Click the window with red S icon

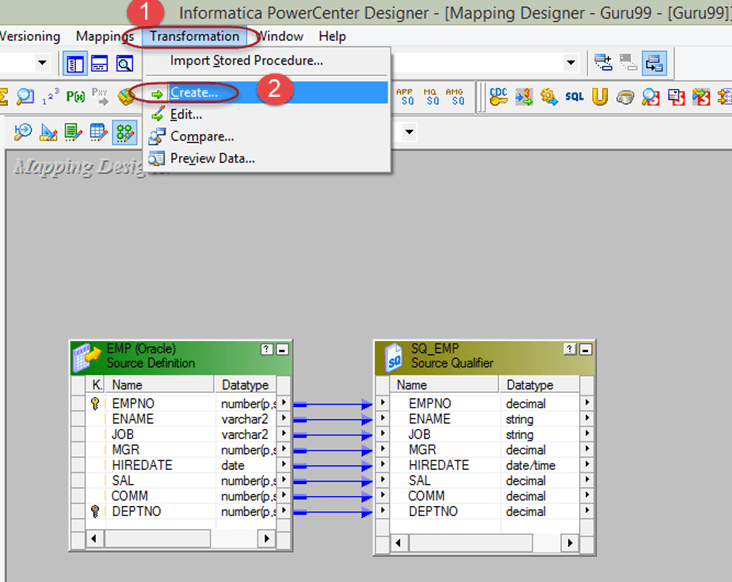[x=676, y=97]
